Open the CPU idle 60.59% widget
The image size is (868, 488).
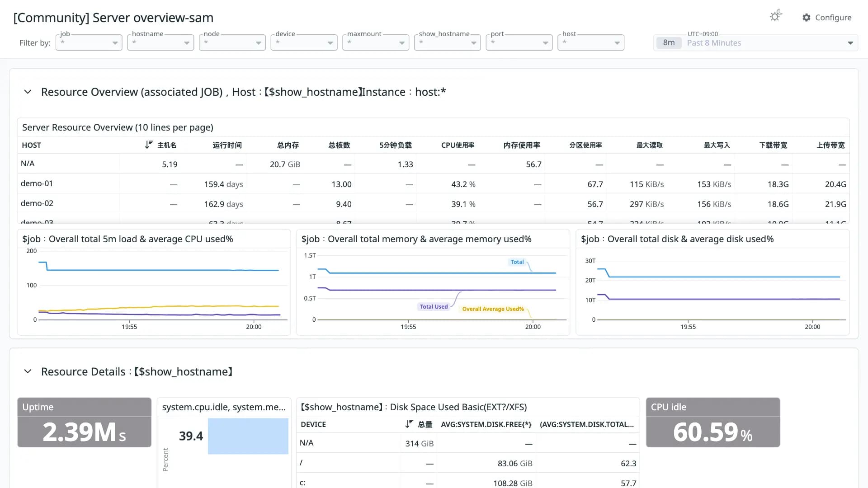pos(713,422)
